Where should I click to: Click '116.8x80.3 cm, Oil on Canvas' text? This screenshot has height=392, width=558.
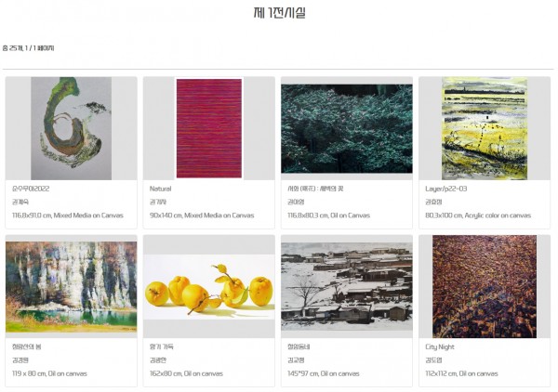tap(329, 216)
